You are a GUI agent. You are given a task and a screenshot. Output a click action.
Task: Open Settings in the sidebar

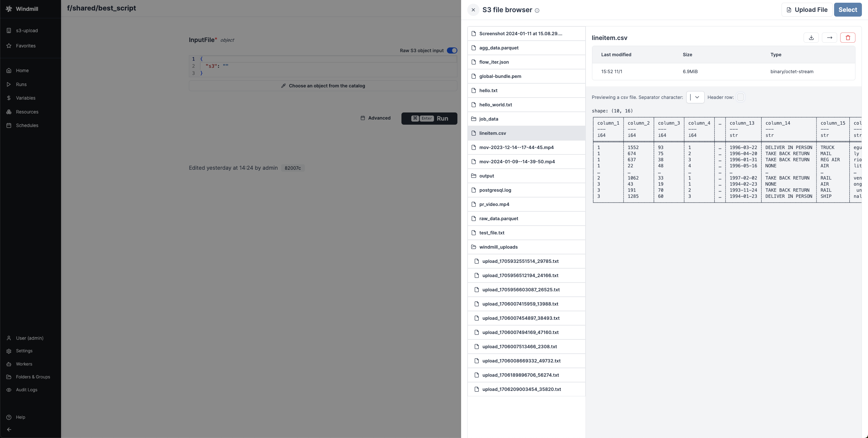click(x=31, y=351)
